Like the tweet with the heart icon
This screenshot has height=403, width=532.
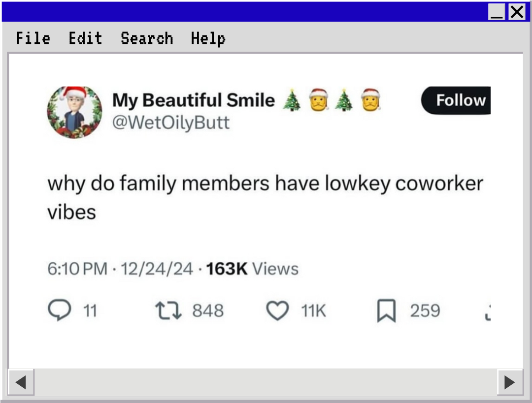click(277, 311)
